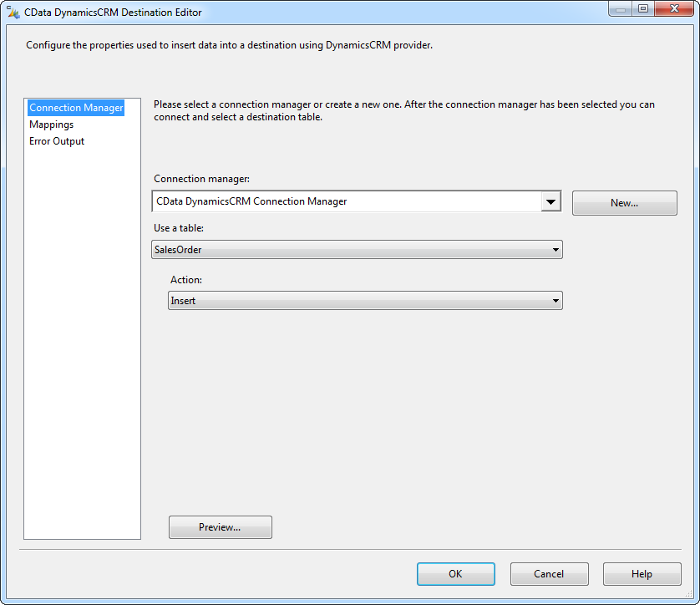
Task: Click empty area in left navigation pane
Action: point(82,334)
